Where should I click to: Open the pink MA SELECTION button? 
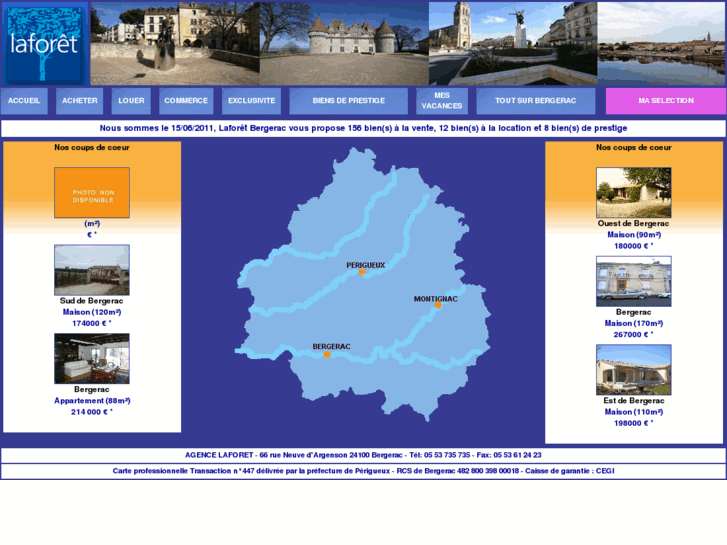666,101
